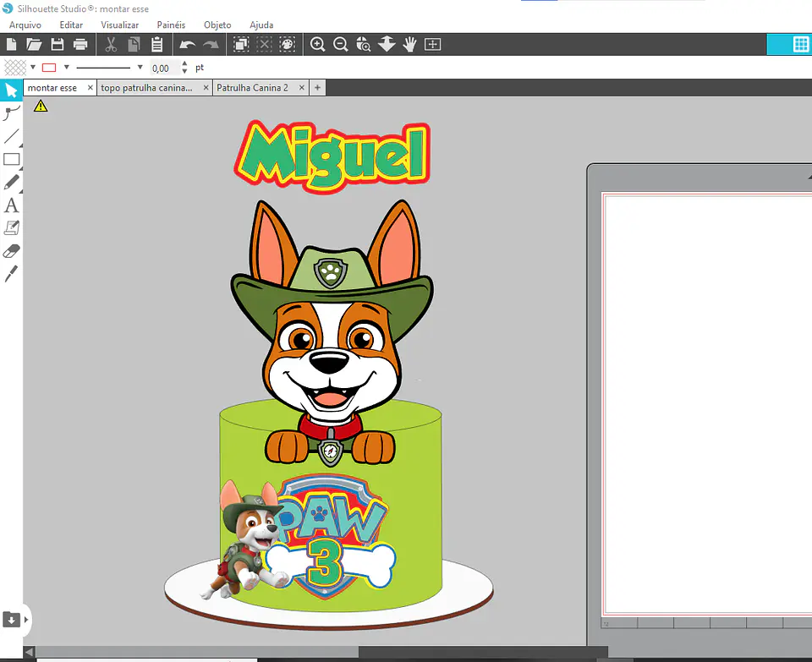Image resolution: width=812 pixels, height=662 pixels.
Task: Open the Painéis menu
Action: (171, 25)
